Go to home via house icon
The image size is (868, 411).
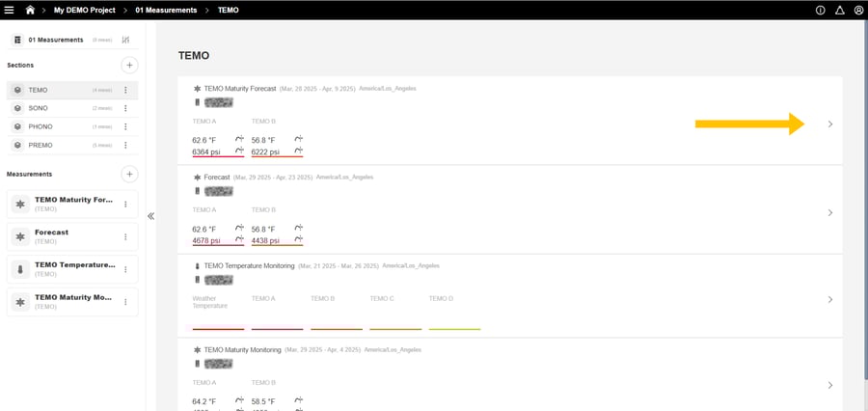click(x=30, y=10)
